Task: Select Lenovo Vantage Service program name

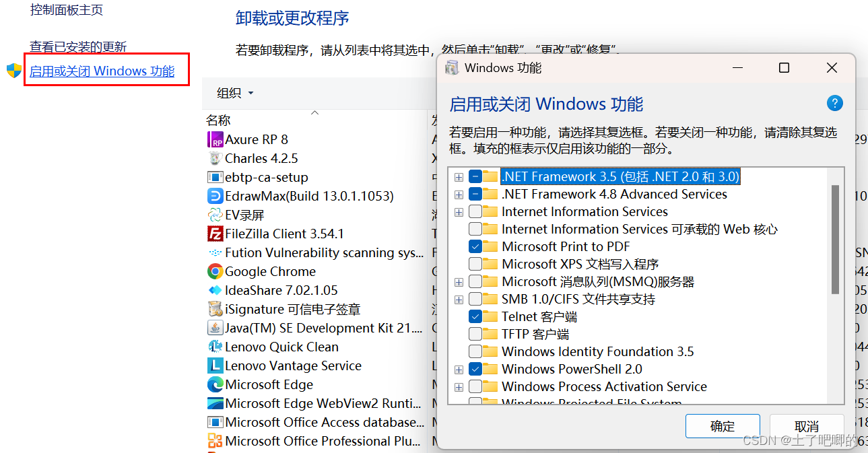Action: tap(293, 365)
